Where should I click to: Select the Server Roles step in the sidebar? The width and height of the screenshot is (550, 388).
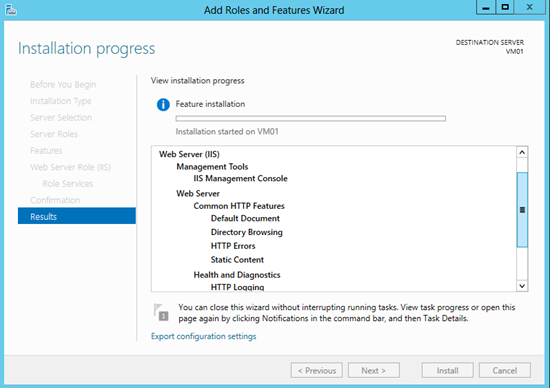[54, 134]
